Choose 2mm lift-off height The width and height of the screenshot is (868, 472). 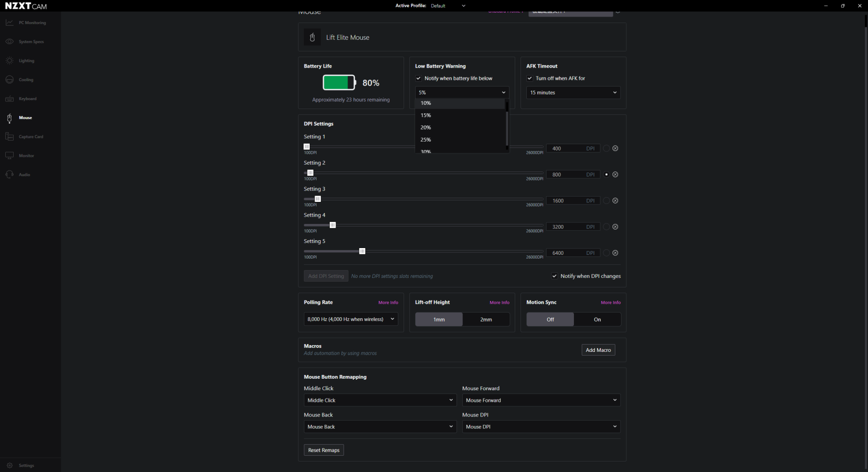(486, 319)
